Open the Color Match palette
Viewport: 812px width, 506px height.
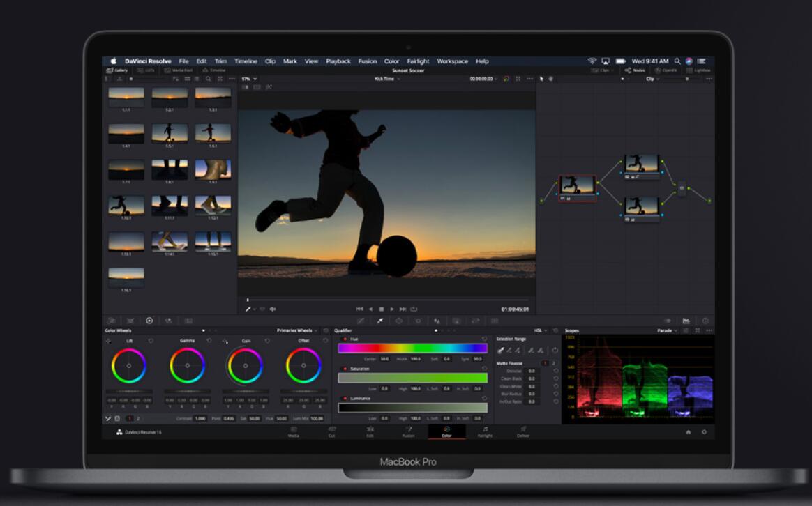[130, 321]
